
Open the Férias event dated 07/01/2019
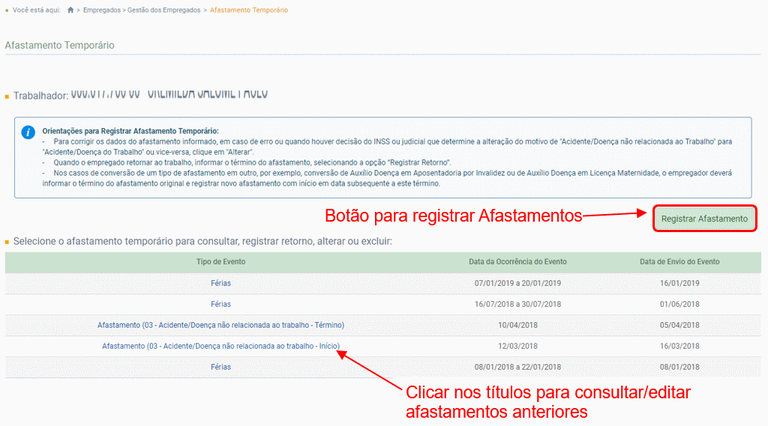pyautogui.click(x=221, y=283)
